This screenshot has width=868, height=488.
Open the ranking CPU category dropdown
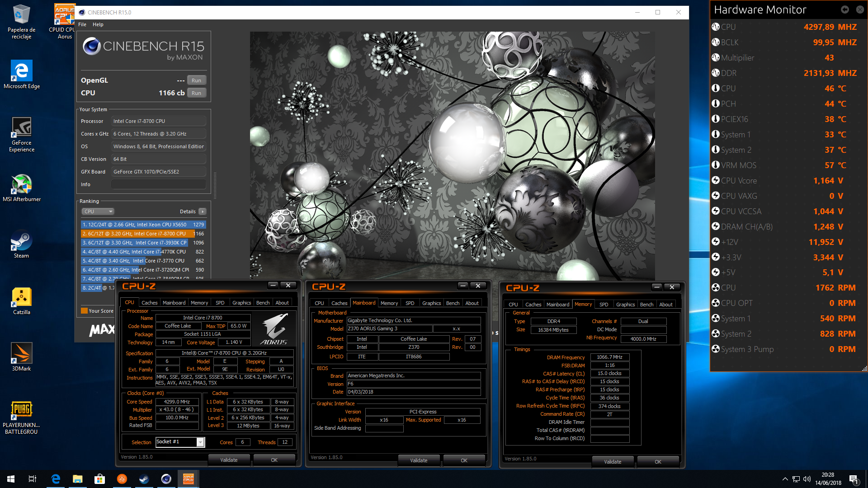[98, 211]
